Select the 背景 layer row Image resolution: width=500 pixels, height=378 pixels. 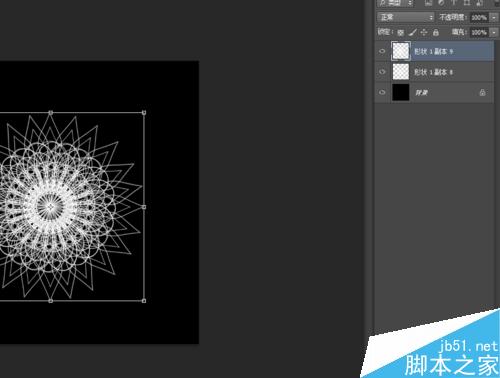tap(434, 92)
